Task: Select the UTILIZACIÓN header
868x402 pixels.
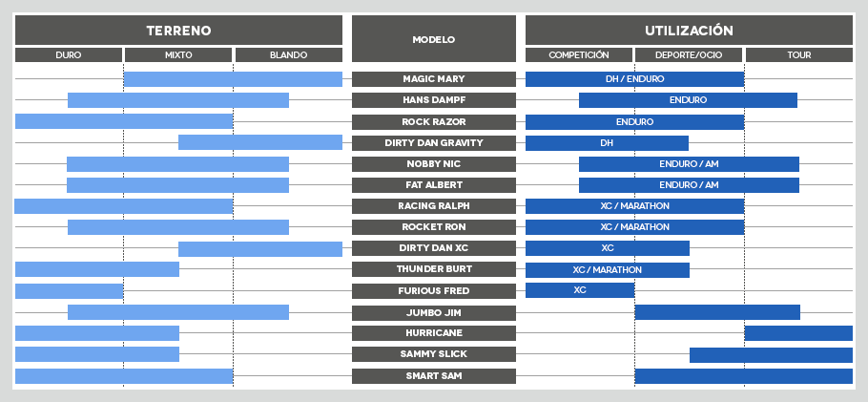Action: (x=689, y=31)
